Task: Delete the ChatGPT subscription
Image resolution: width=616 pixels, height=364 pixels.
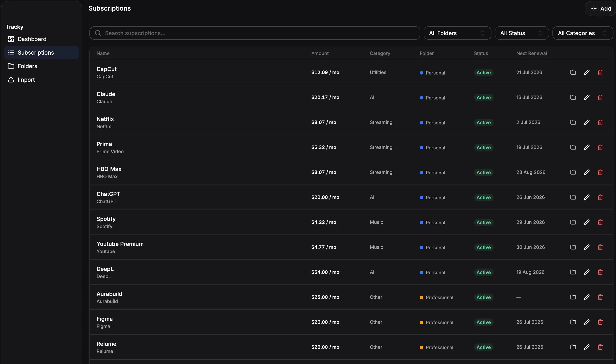Action: pyautogui.click(x=600, y=197)
